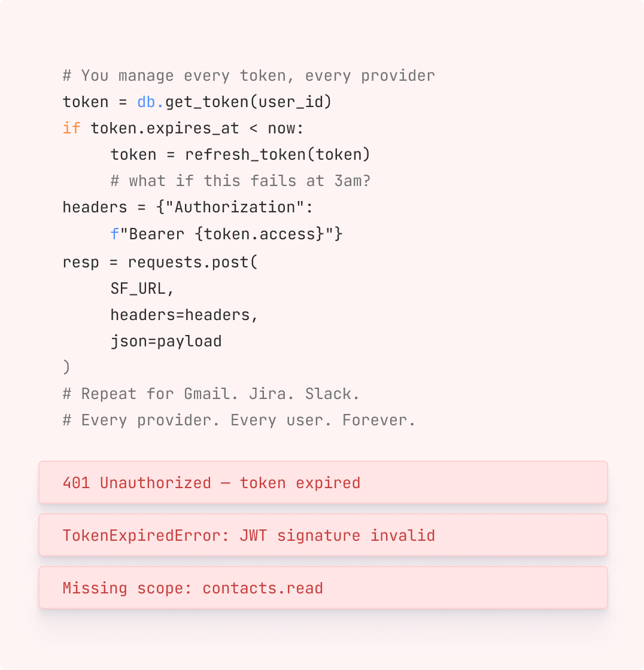This screenshot has height=670, width=644.
Task: Click on 'token.expires_at < now:' condition
Action: pyautogui.click(x=197, y=128)
